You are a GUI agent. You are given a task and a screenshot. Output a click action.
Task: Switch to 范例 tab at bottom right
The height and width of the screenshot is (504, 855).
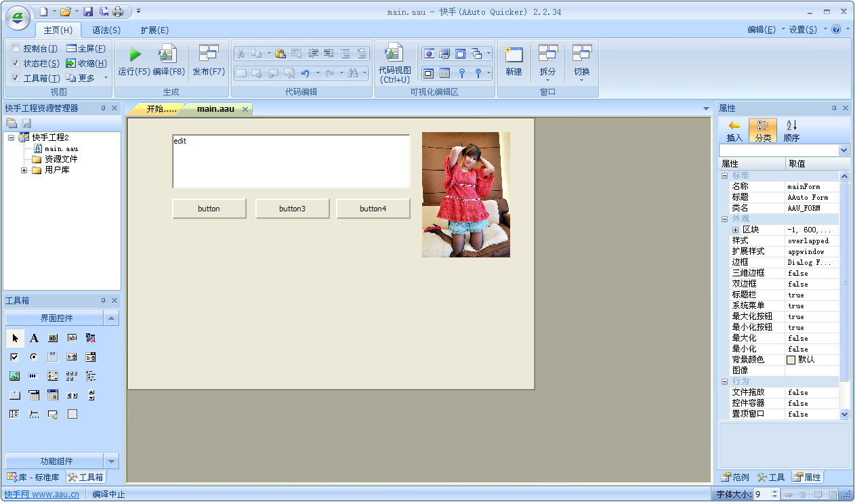(735, 477)
